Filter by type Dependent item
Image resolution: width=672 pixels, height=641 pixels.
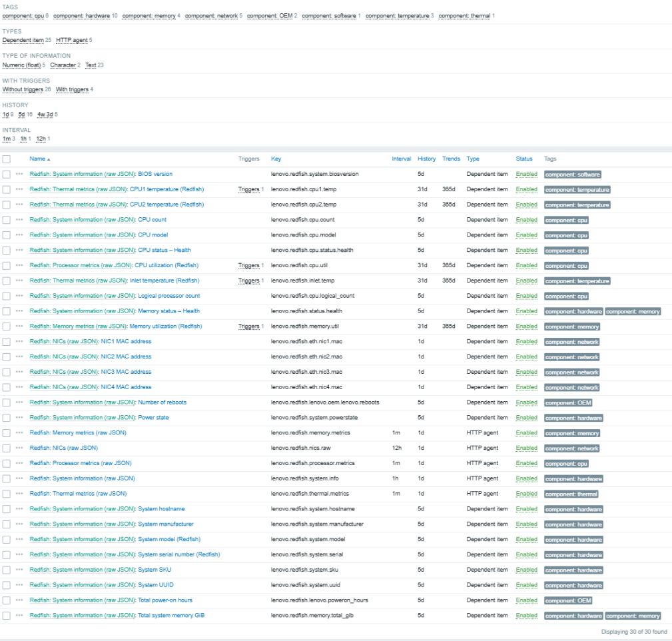[23, 40]
